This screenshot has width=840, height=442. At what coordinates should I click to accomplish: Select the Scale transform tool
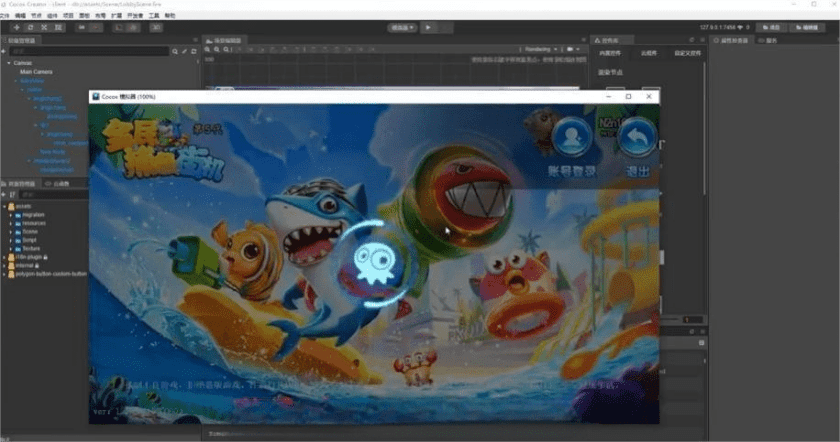pyautogui.click(x=44, y=28)
